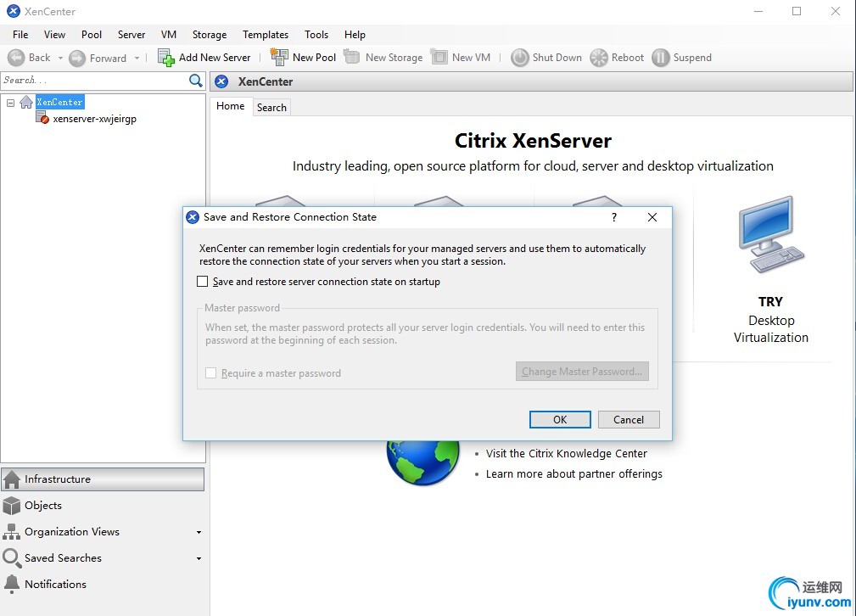Click the XenCenter logo in title header
Screen dimensions: 856x616
click(221, 82)
